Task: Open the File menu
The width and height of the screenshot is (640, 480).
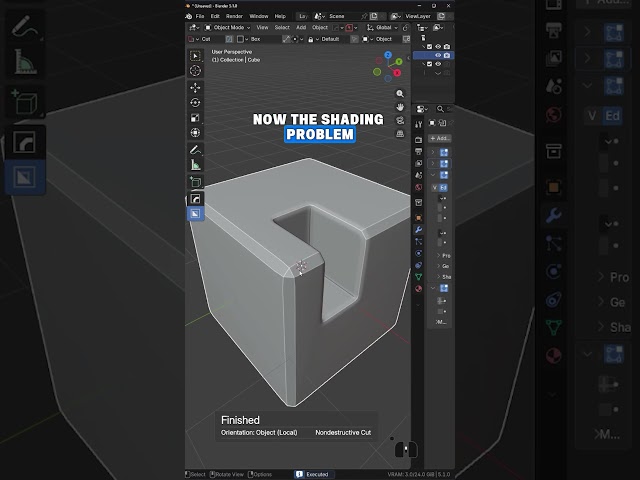Action: click(x=200, y=16)
